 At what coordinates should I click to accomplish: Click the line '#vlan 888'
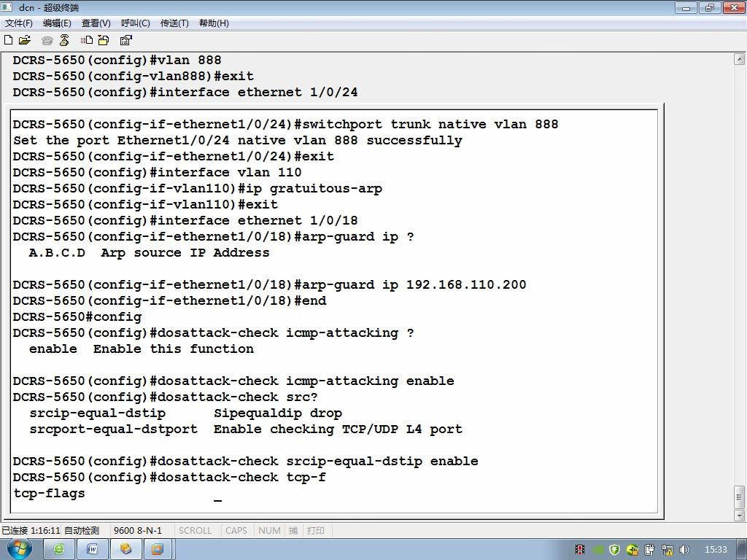(117, 60)
